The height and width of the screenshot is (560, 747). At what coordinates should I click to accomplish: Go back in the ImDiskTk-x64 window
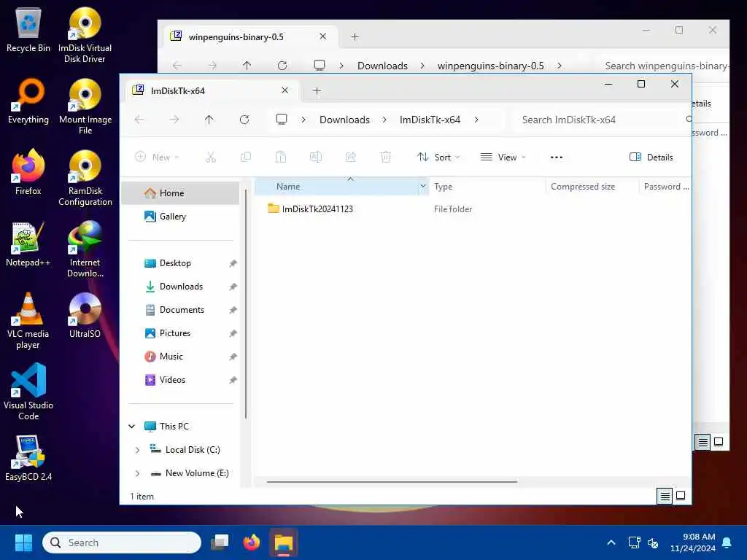coord(139,120)
